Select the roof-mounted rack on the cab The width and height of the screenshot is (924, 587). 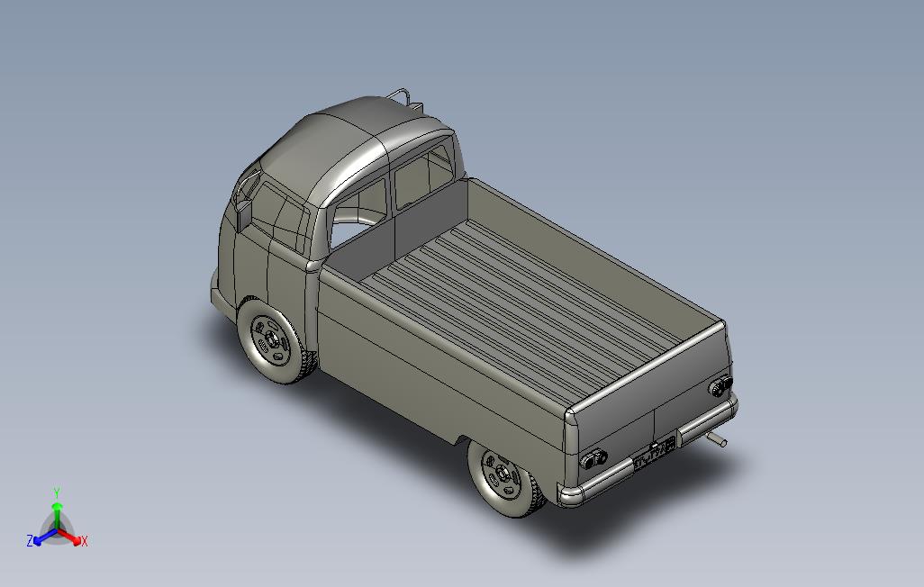pyautogui.click(x=406, y=99)
